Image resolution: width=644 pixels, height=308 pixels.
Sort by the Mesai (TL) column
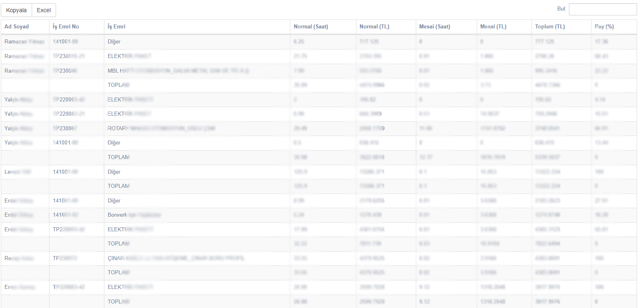pyautogui.click(x=493, y=26)
